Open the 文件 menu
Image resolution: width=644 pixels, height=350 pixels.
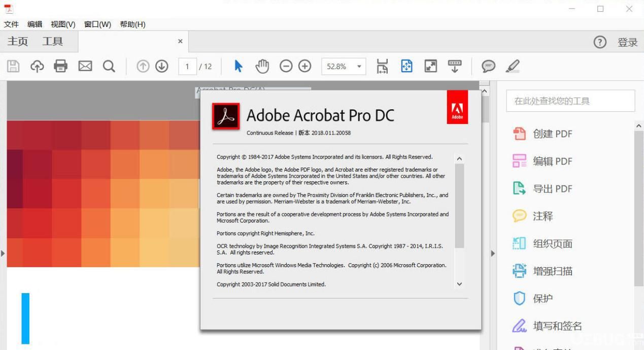[x=11, y=24]
